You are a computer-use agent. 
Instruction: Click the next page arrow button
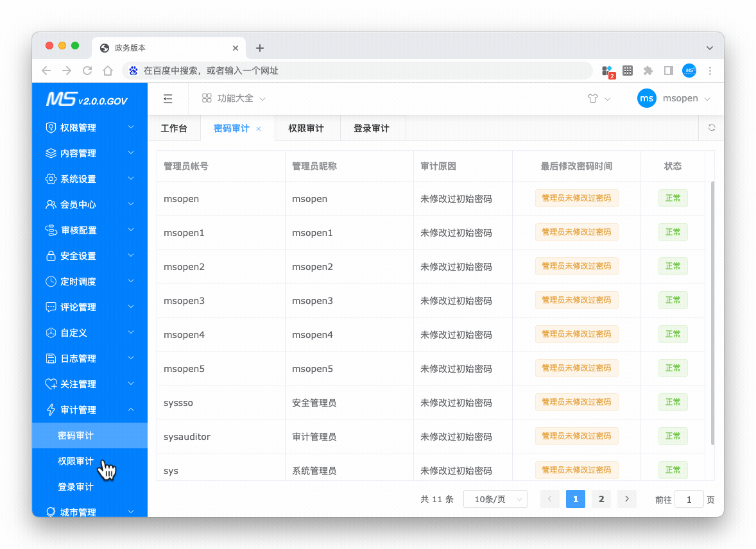pos(626,499)
